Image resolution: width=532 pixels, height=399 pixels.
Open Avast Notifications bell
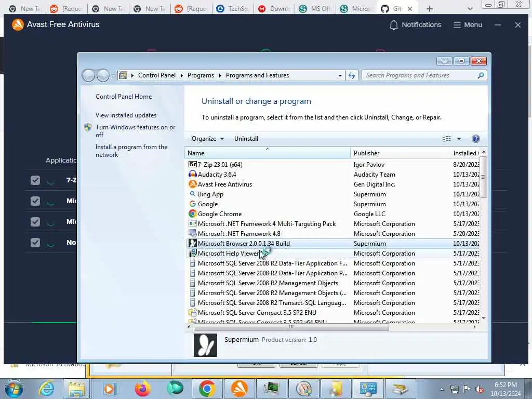coord(394,25)
